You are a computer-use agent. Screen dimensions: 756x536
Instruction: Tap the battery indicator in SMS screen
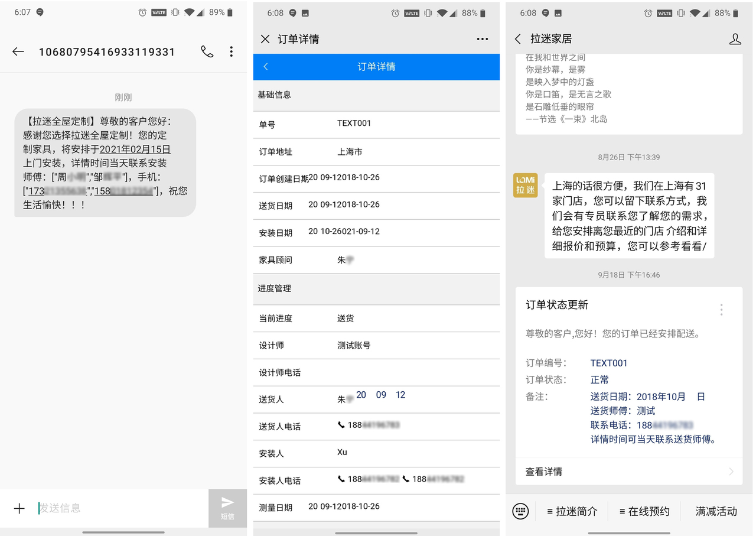(x=230, y=12)
